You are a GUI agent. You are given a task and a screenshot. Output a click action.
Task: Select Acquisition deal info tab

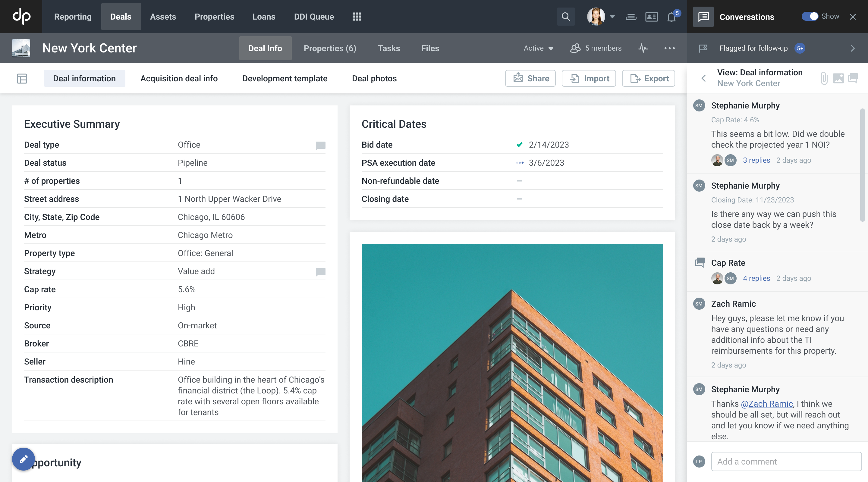[x=179, y=79]
